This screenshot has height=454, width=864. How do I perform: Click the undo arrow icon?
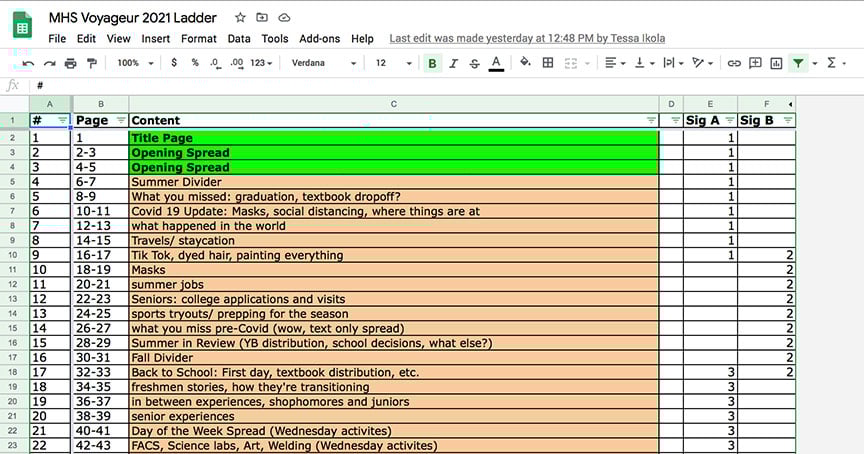(x=27, y=63)
